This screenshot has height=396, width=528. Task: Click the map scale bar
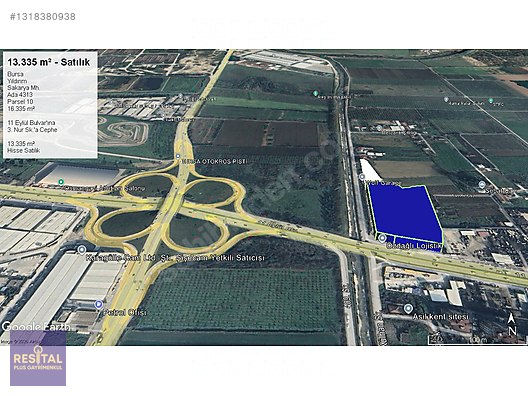pos(476,339)
